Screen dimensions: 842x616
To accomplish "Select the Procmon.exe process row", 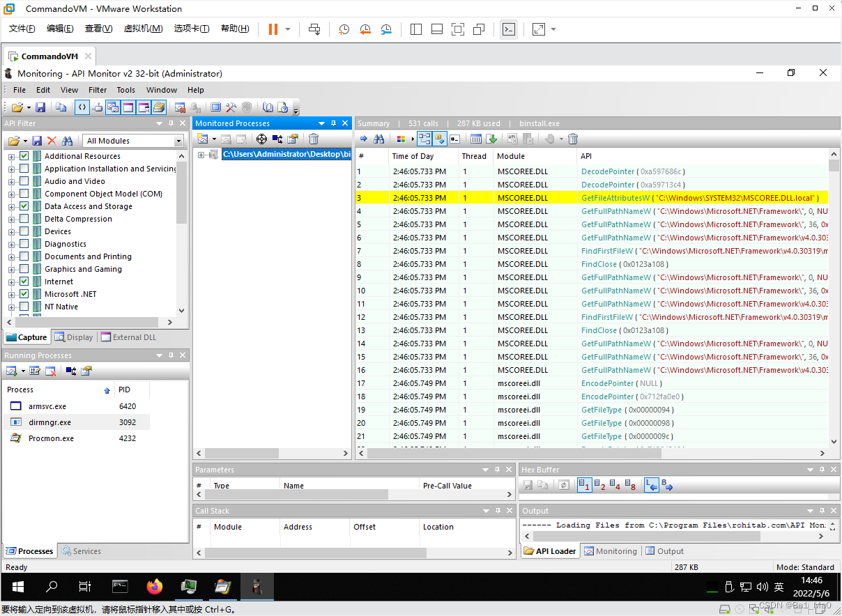I will (x=77, y=438).
